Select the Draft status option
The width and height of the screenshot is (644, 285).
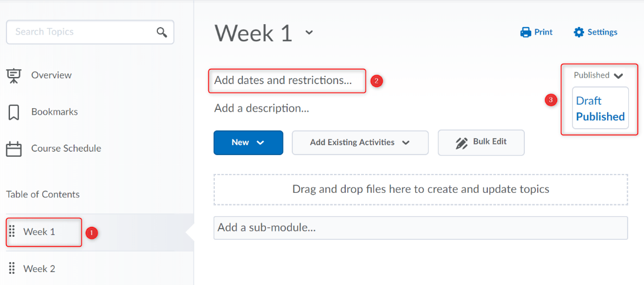click(x=588, y=100)
